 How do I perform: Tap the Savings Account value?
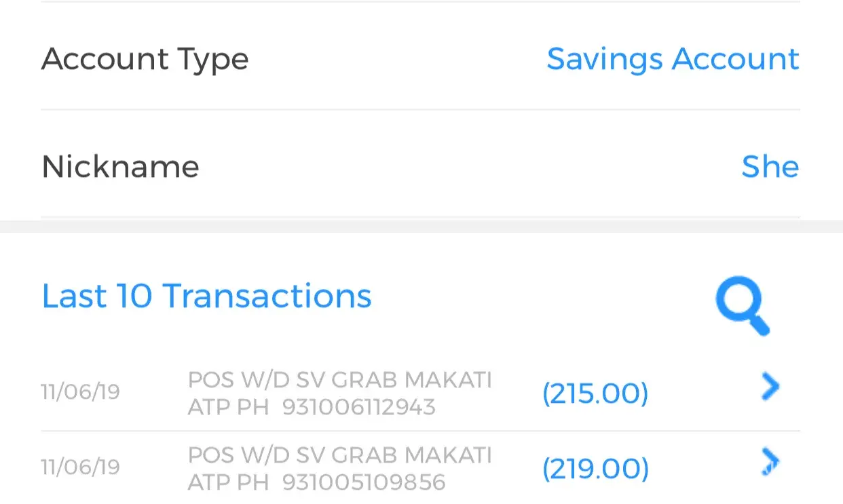673,59
